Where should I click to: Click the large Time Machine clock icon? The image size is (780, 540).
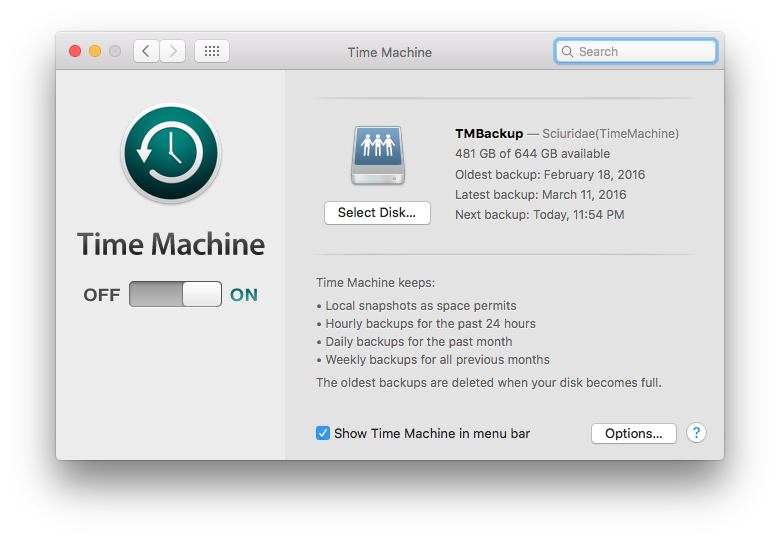pyautogui.click(x=171, y=153)
